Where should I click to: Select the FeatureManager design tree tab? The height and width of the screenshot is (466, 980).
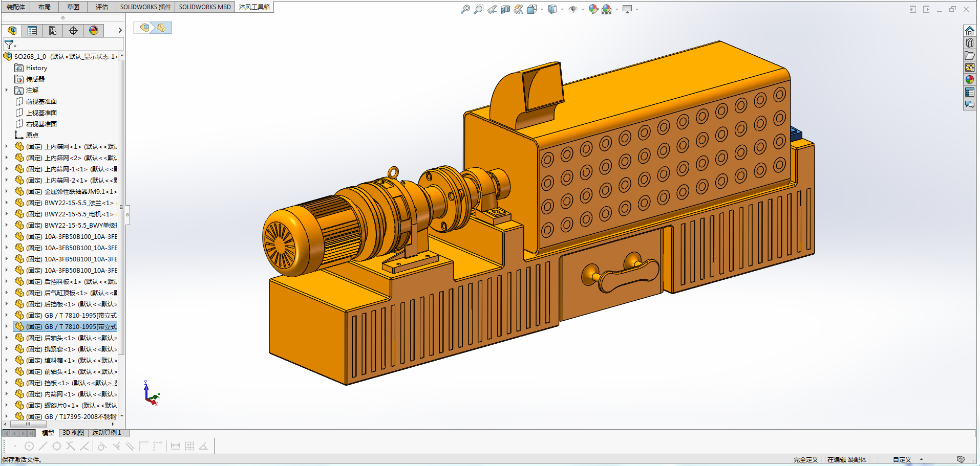pyautogui.click(x=12, y=30)
